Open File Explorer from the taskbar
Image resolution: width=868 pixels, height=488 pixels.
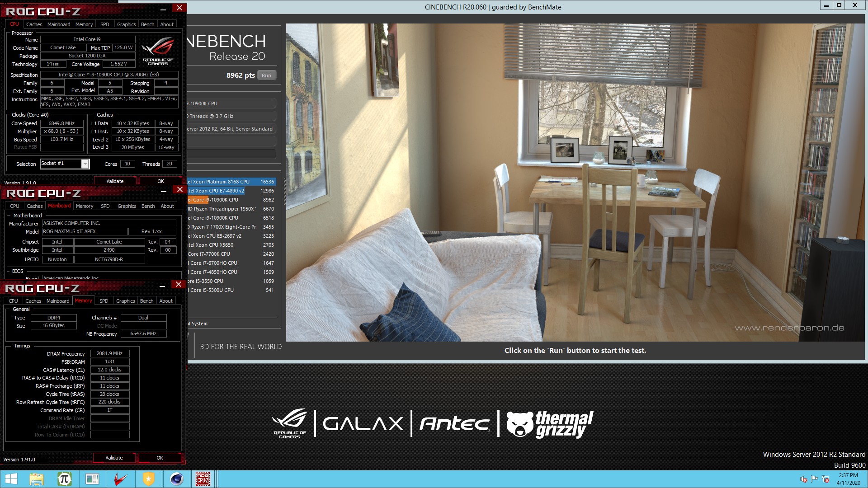pos(37,479)
